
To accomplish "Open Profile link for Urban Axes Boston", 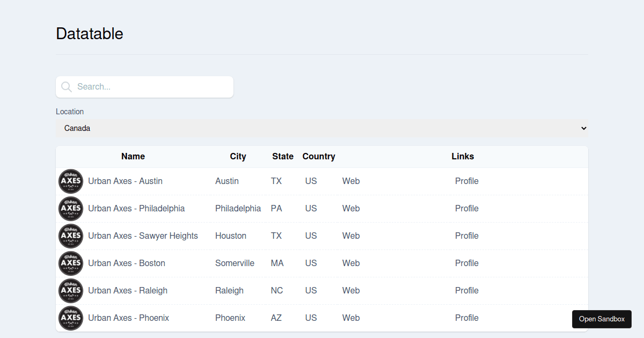I will pyautogui.click(x=467, y=263).
